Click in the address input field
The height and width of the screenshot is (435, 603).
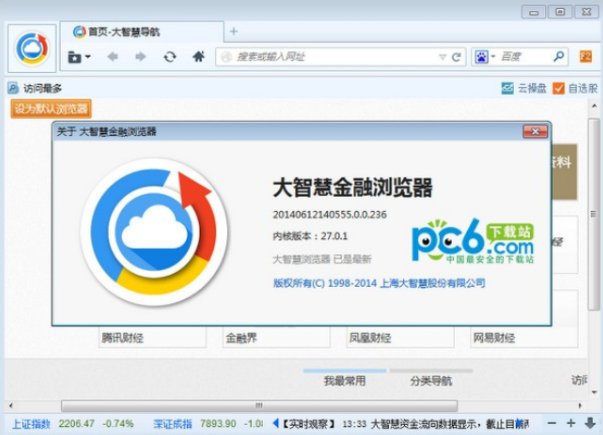[330, 57]
